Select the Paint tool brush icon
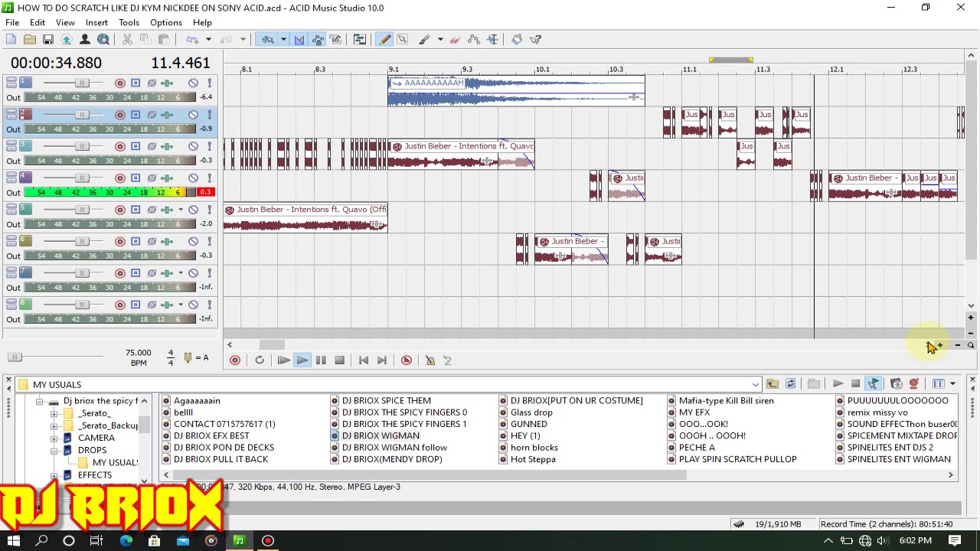The width and height of the screenshot is (980, 551). tap(423, 39)
